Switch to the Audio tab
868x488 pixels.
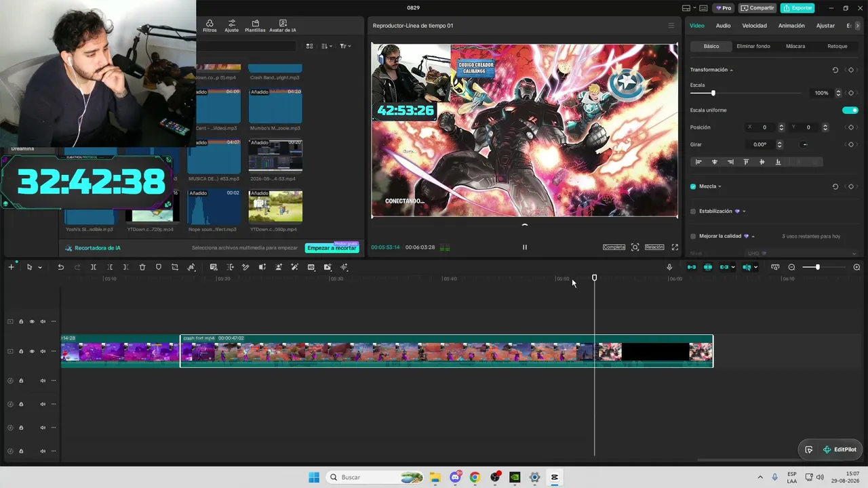(x=723, y=26)
